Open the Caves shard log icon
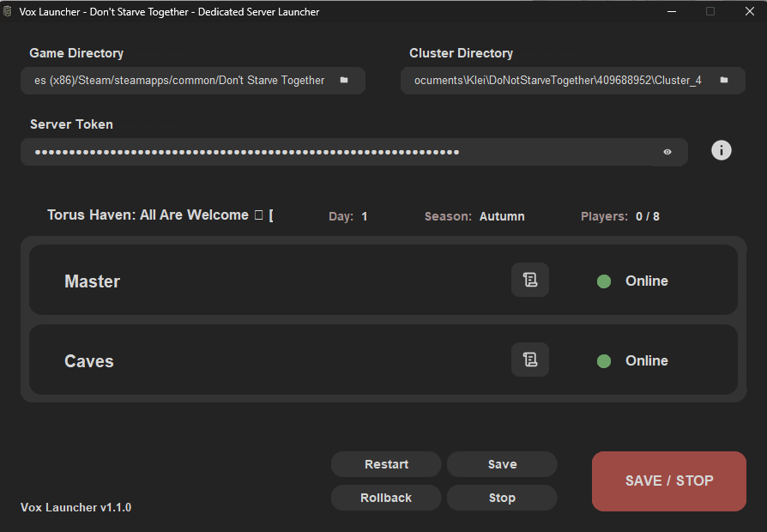This screenshot has height=532, width=767. pos(530,360)
